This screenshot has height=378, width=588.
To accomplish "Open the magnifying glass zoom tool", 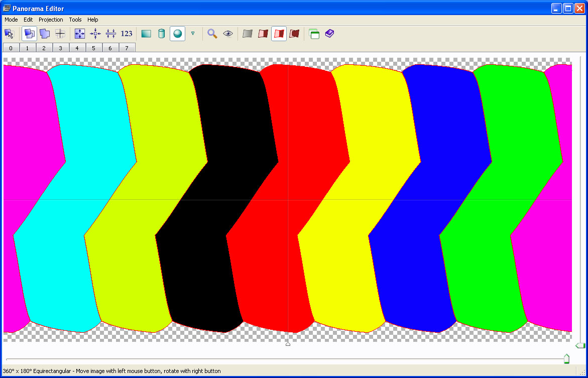I will 212,34.
